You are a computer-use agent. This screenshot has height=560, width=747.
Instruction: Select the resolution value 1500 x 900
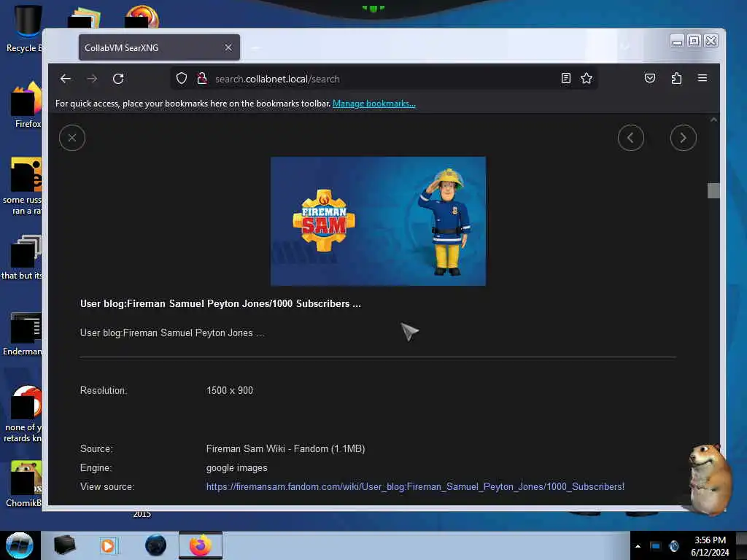230,391
